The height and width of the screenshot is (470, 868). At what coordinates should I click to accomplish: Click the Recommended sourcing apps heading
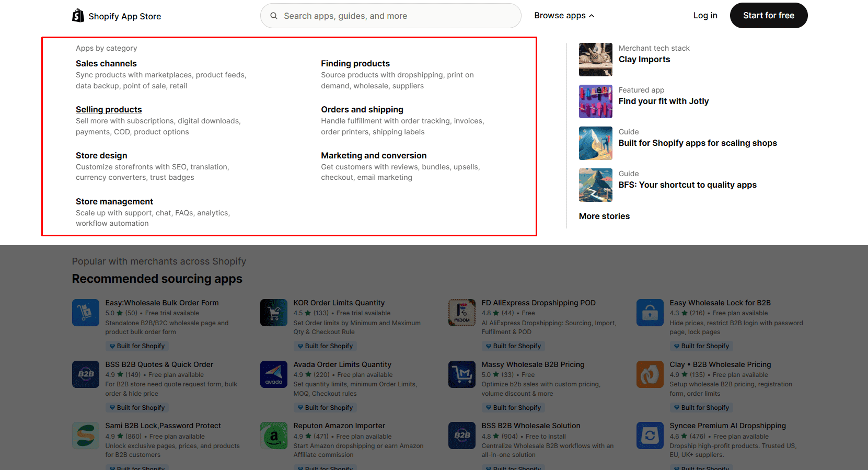(157, 279)
